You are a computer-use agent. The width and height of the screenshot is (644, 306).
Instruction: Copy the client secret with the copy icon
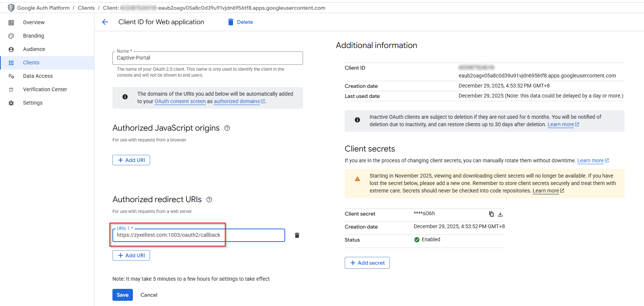click(491, 214)
